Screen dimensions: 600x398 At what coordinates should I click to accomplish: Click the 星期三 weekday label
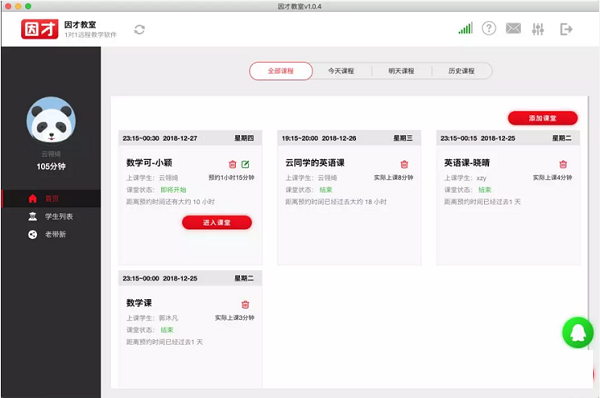[x=403, y=138]
